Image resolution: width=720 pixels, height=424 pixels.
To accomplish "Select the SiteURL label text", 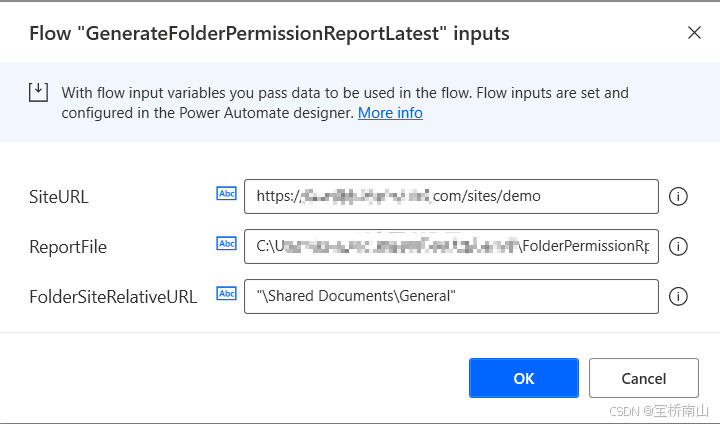I will point(59,197).
